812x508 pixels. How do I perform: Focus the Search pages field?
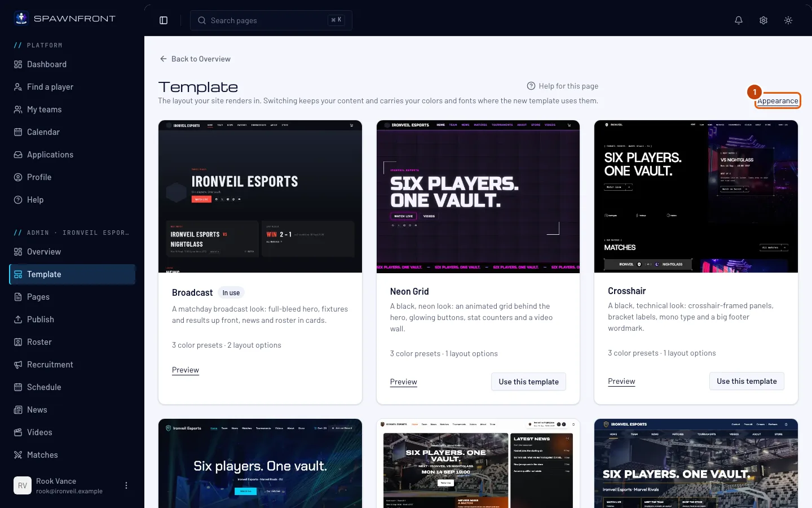[271, 20]
